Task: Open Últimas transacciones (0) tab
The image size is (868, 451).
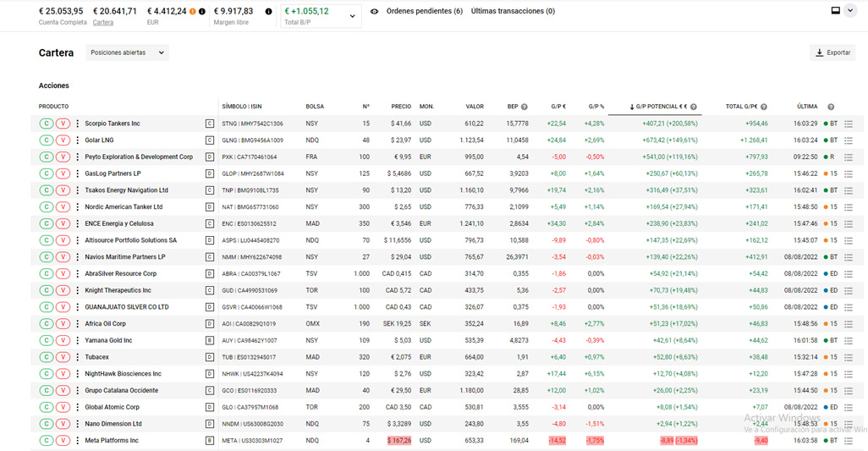Action: [x=514, y=11]
